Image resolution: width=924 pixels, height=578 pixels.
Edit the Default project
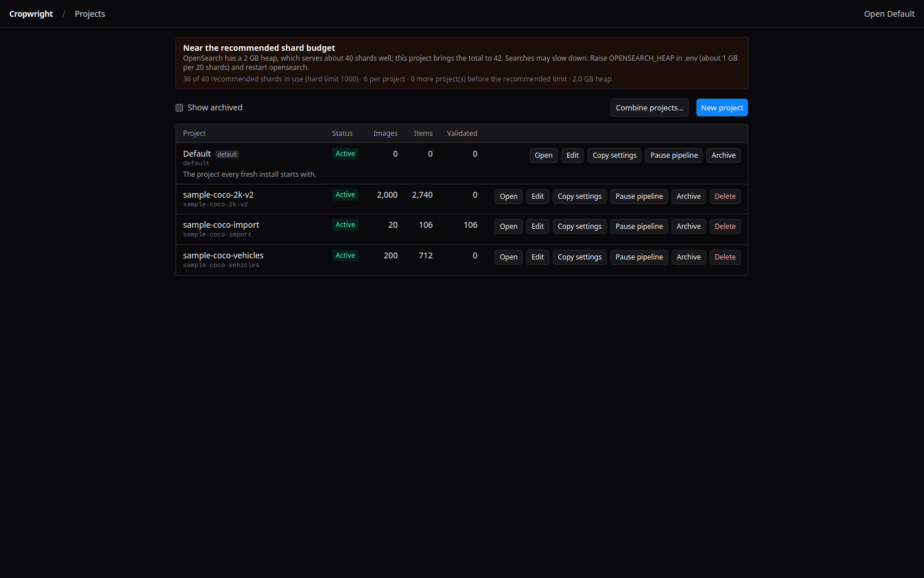click(572, 155)
